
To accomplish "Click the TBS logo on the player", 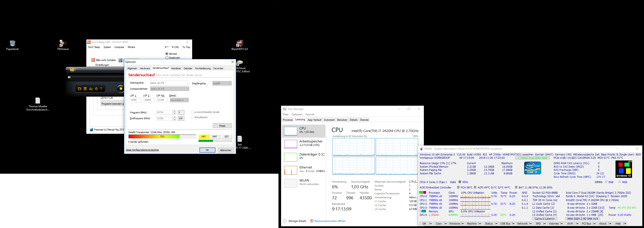I will click(x=73, y=70).
